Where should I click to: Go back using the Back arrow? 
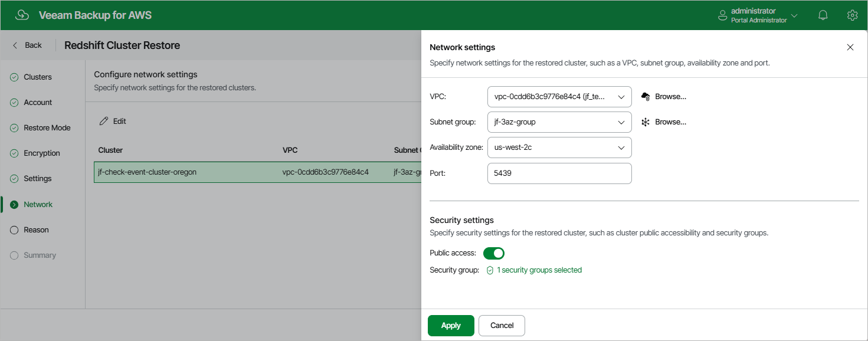coord(27,45)
